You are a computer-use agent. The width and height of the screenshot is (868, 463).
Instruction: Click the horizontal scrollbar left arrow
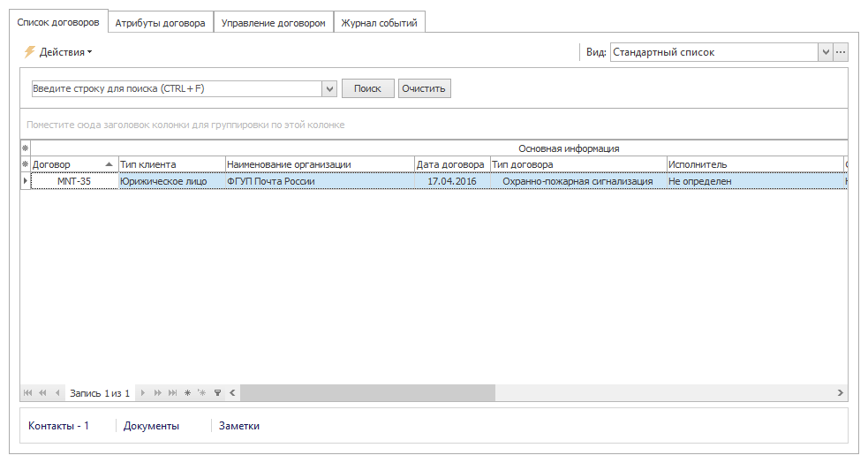coord(232,392)
